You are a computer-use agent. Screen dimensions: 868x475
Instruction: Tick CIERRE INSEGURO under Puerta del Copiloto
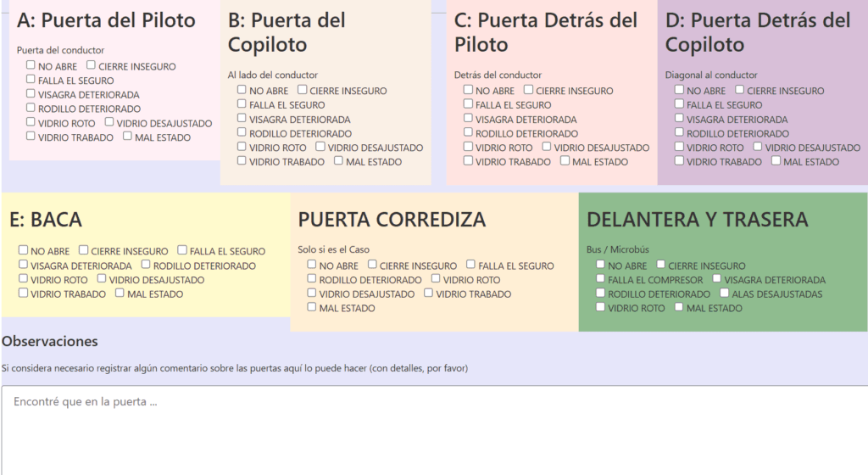pos(302,90)
